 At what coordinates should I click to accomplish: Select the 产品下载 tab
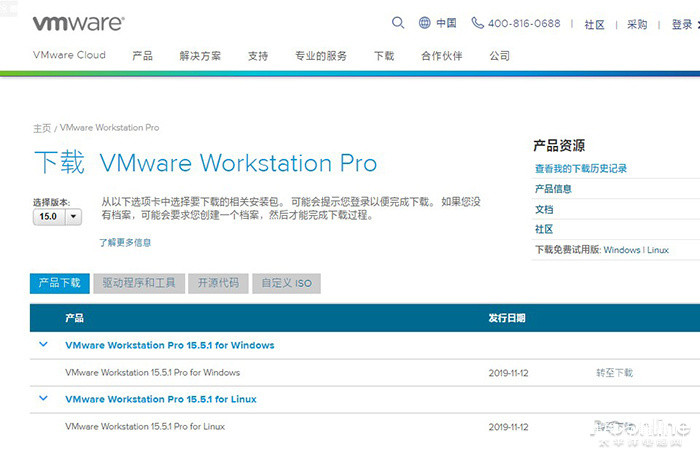60,283
